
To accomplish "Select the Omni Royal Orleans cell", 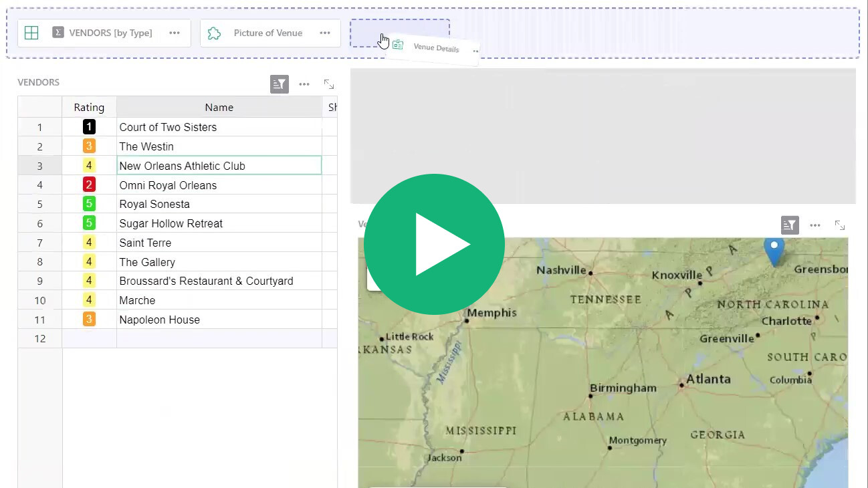I will [219, 185].
